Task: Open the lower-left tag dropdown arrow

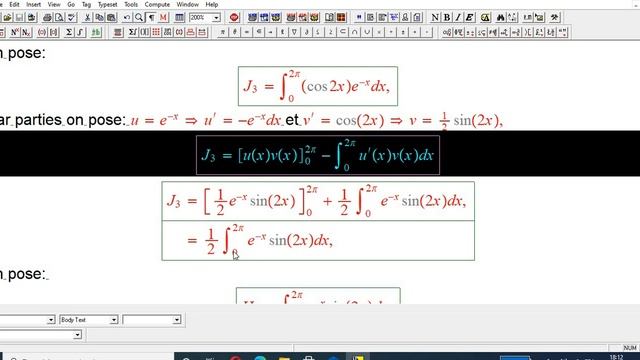Action: 77,335
